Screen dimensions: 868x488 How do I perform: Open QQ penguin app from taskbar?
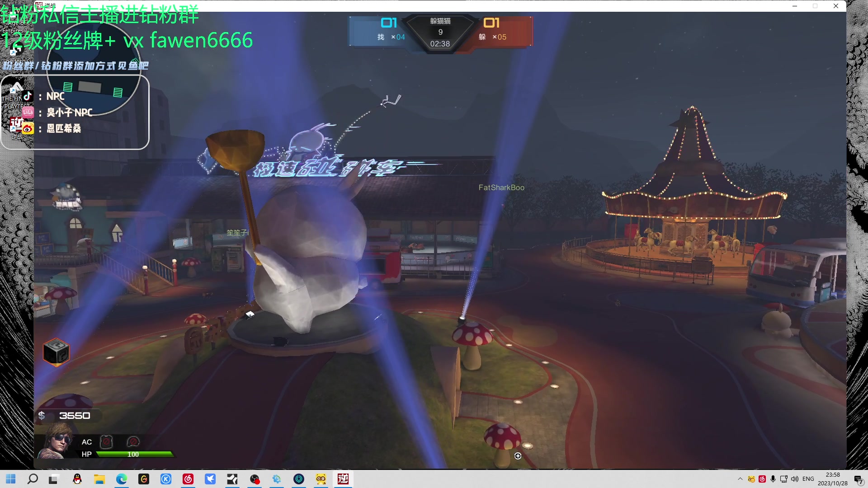pyautogui.click(x=77, y=479)
